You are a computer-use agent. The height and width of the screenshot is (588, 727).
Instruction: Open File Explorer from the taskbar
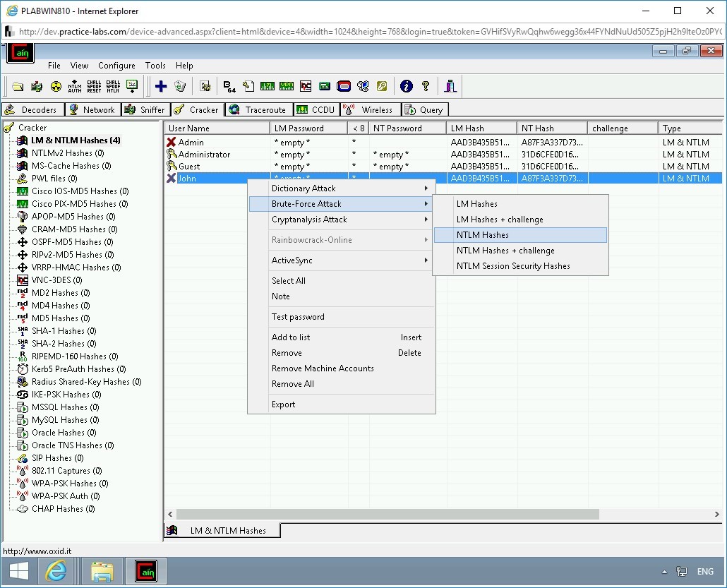pos(102,571)
